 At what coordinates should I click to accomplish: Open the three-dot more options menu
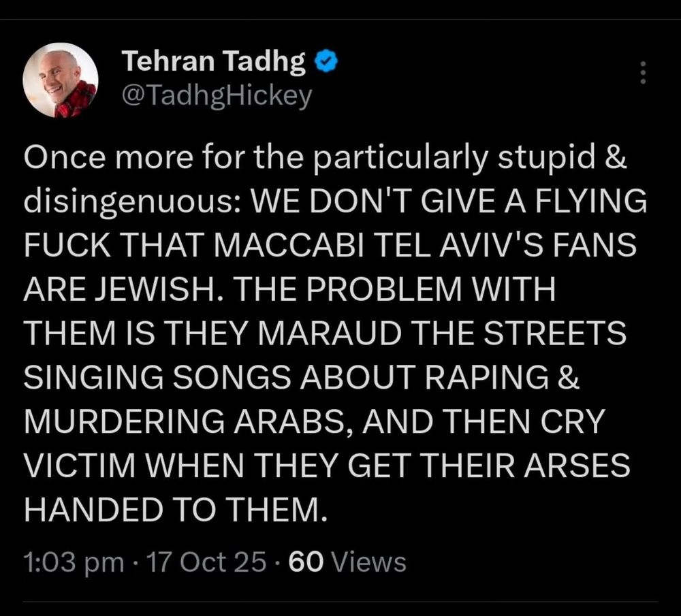pyautogui.click(x=644, y=72)
